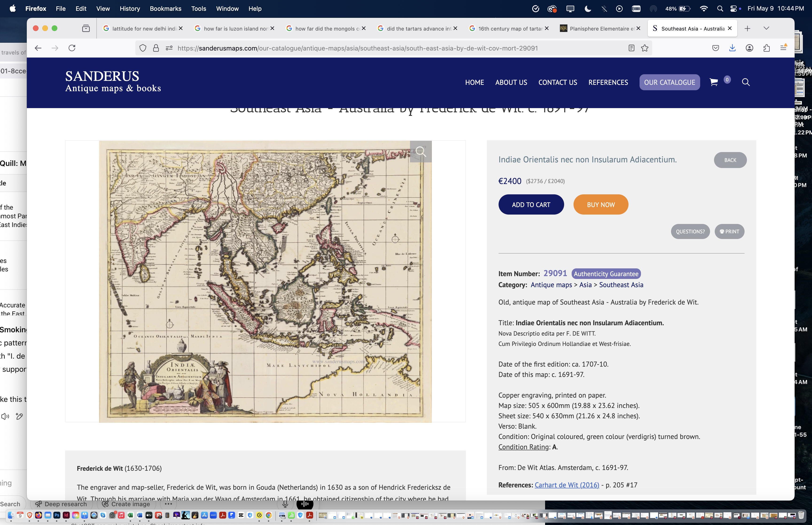Open CONTACT US page
This screenshot has height=525, width=812.
tap(558, 82)
